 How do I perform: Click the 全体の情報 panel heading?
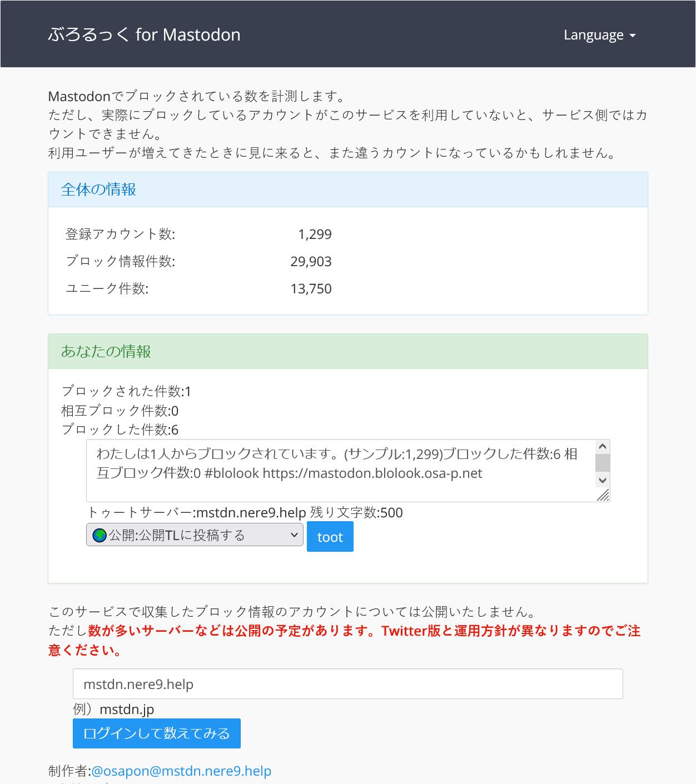click(98, 189)
